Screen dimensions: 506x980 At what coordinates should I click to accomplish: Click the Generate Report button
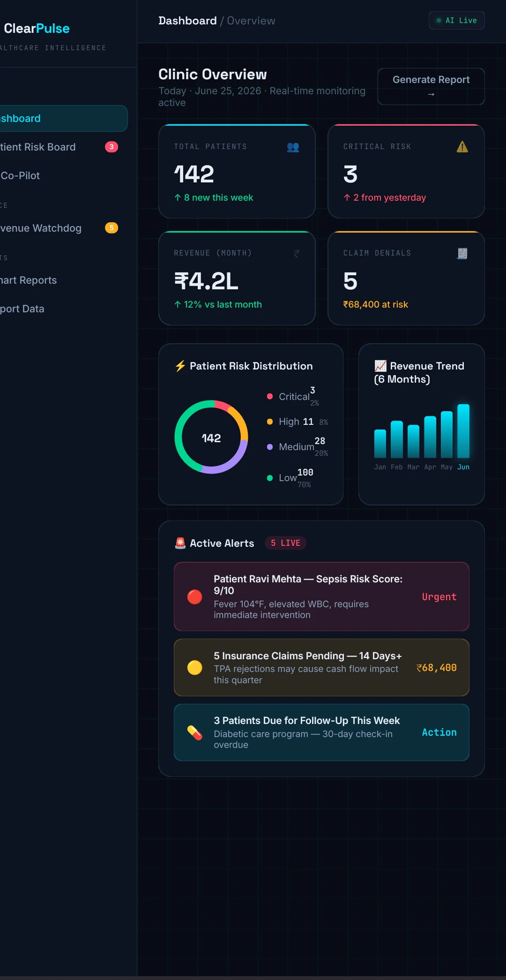coord(431,86)
